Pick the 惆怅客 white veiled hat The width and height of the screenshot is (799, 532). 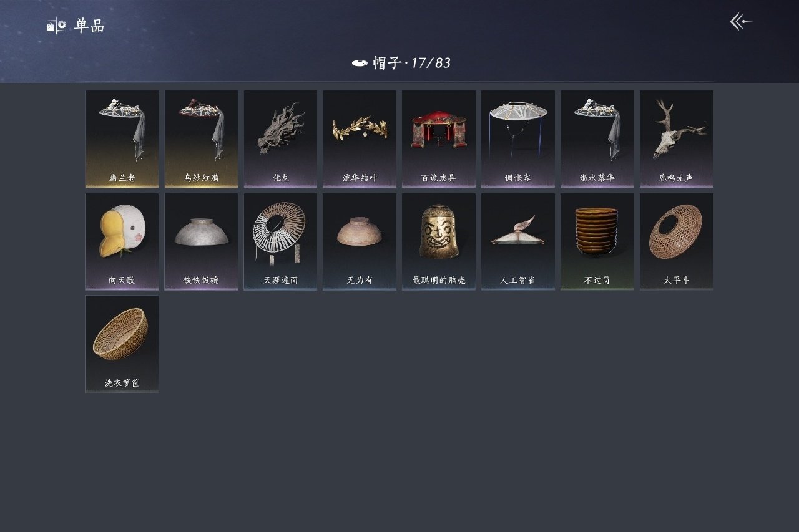coord(518,138)
